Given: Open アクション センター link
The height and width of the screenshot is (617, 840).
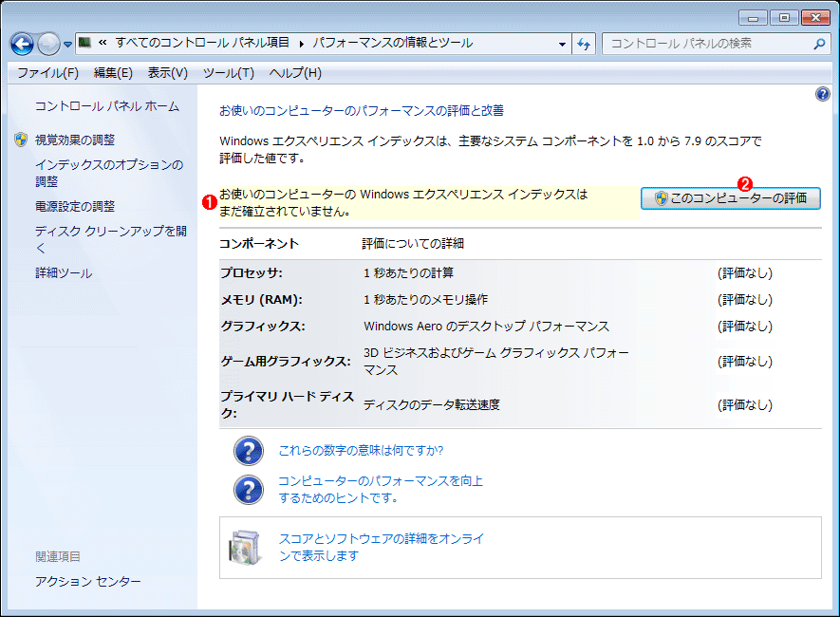Looking at the screenshot, I should (x=88, y=581).
